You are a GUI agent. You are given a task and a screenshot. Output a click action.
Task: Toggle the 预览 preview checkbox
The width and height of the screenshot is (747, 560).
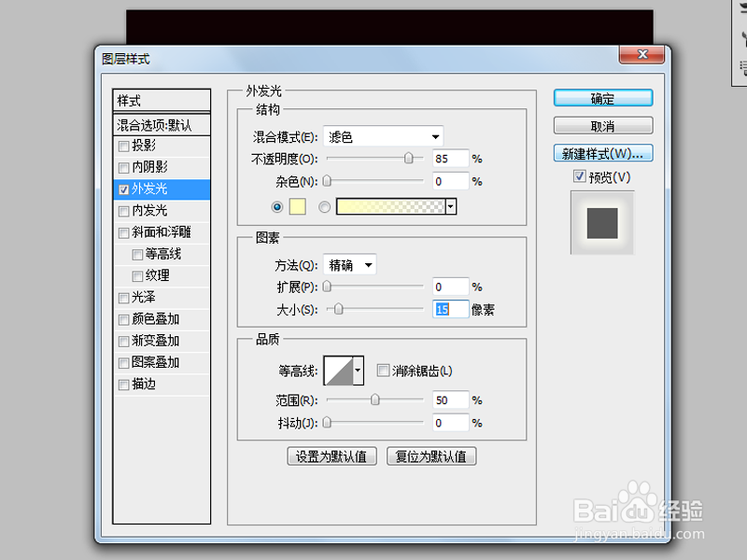click(x=579, y=176)
